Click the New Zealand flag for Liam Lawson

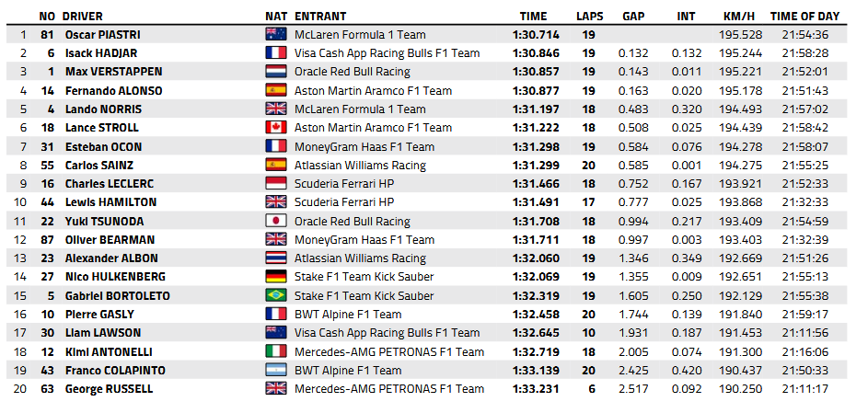pyautogui.click(x=276, y=333)
